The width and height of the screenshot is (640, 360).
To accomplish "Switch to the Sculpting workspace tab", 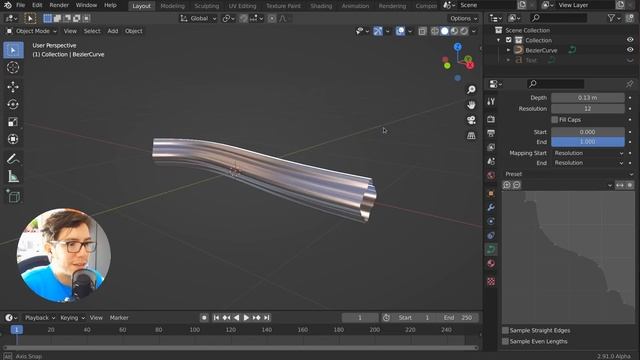I will [207, 6].
